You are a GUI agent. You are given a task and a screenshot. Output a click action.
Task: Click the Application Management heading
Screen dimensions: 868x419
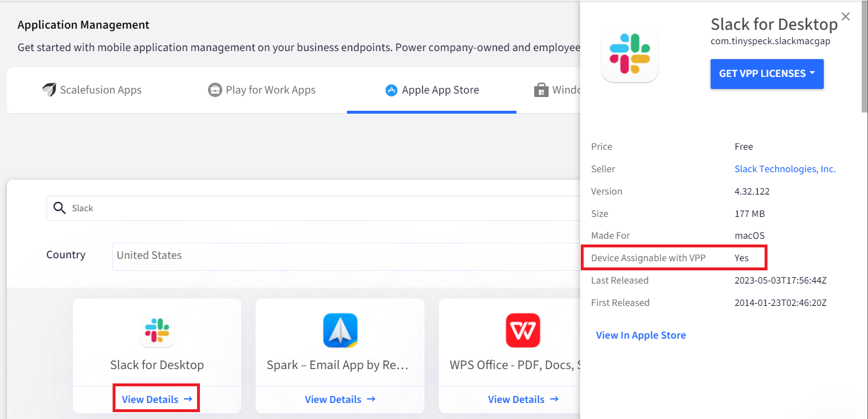point(83,25)
